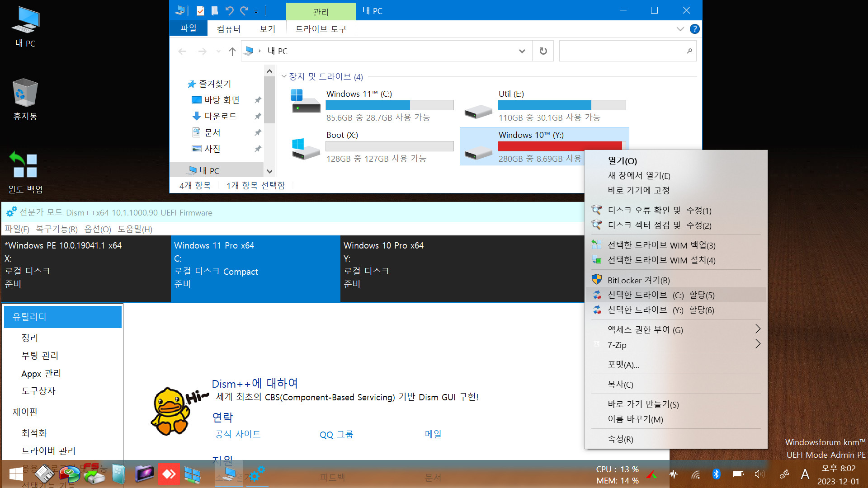Image resolution: width=868 pixels, height=488 pixels.
Task: Click the BitLocker shield icon
Action: [597, 280]
